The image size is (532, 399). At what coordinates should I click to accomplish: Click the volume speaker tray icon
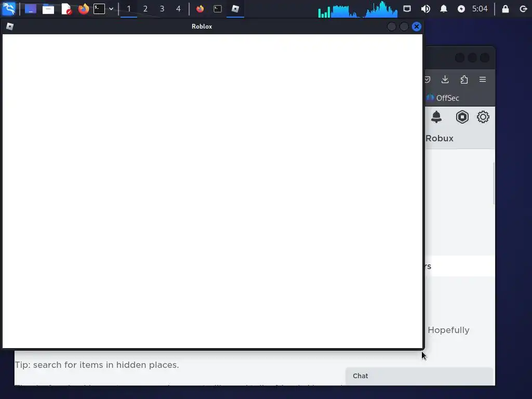pyautogui.click(x=425, y=9)
